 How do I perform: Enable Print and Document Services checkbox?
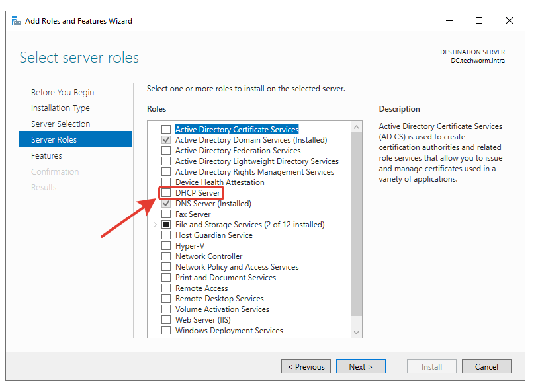166,278
